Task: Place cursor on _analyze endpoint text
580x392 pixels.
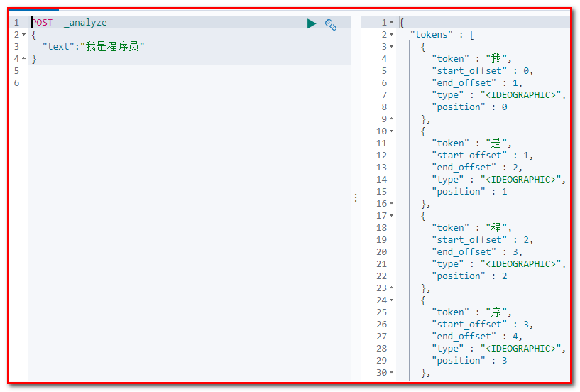Action: pyautogui.click(x=85, y=23)
